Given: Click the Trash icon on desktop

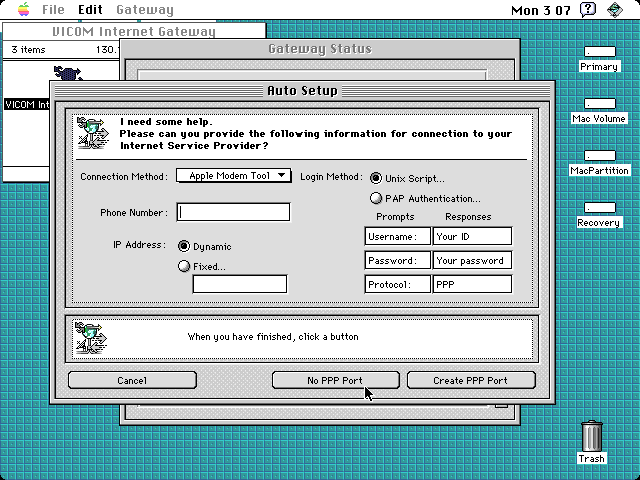Looking at the screenshot, I should click(591, 436).
